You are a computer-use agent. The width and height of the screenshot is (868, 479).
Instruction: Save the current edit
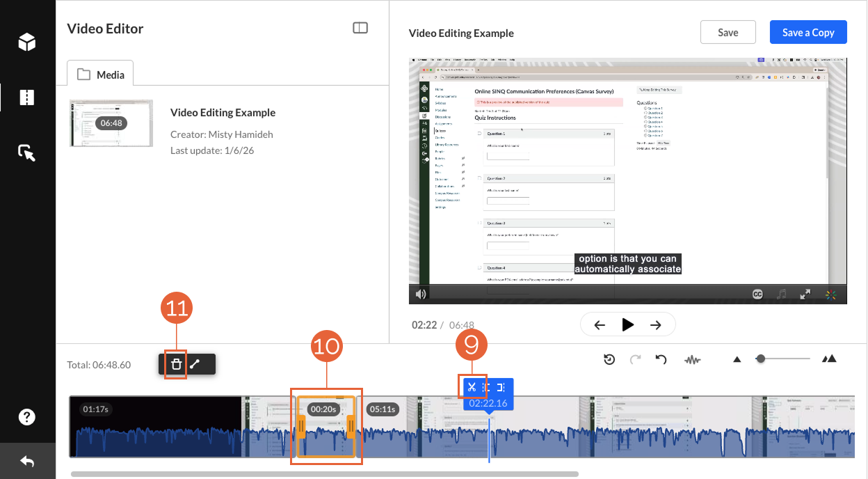pyautogui.click(x=728, y=32)
